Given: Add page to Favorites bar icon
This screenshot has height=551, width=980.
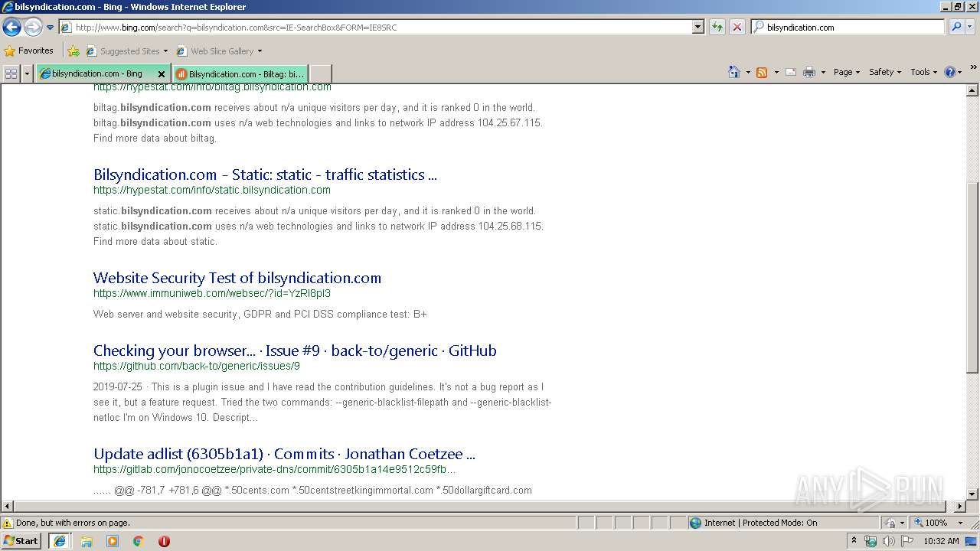Looking at the screenshot, I should coord(73,51).
